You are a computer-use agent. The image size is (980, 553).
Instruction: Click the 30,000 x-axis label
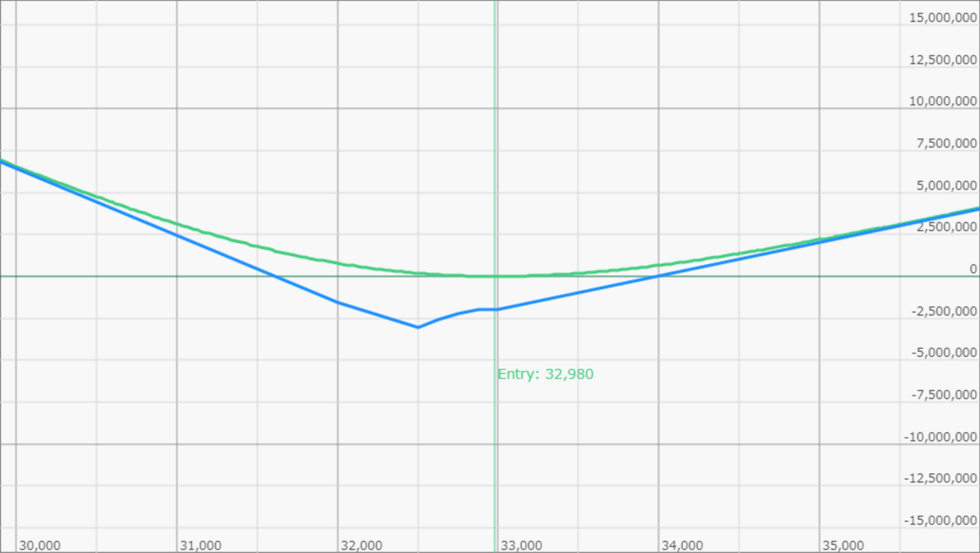click(x=40, y=546)
